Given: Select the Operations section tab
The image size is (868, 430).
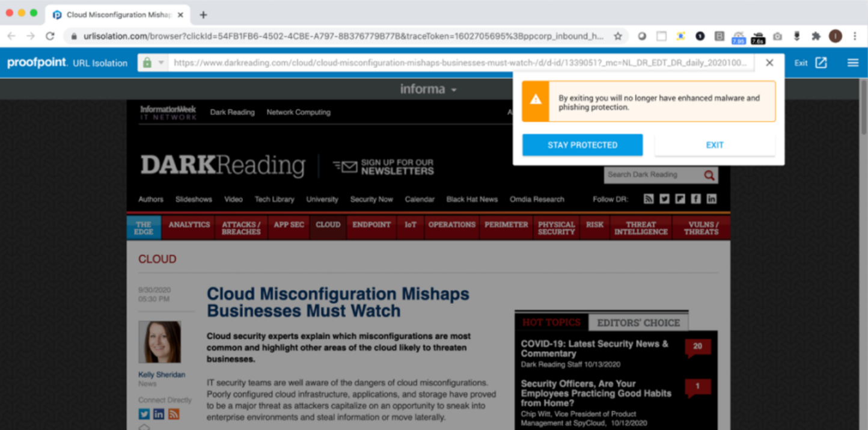Looking at the screenshot, I should [451, 228].
